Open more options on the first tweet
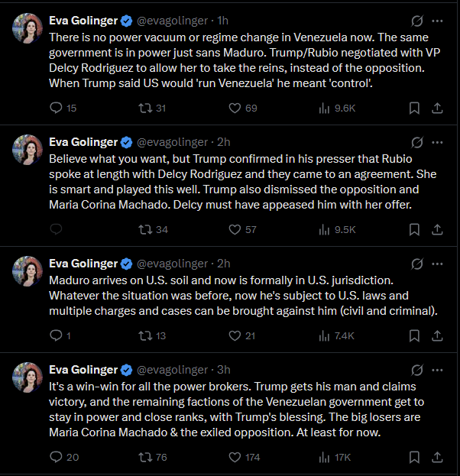This screenshot has height=476, width=460. tap(437, 21)
